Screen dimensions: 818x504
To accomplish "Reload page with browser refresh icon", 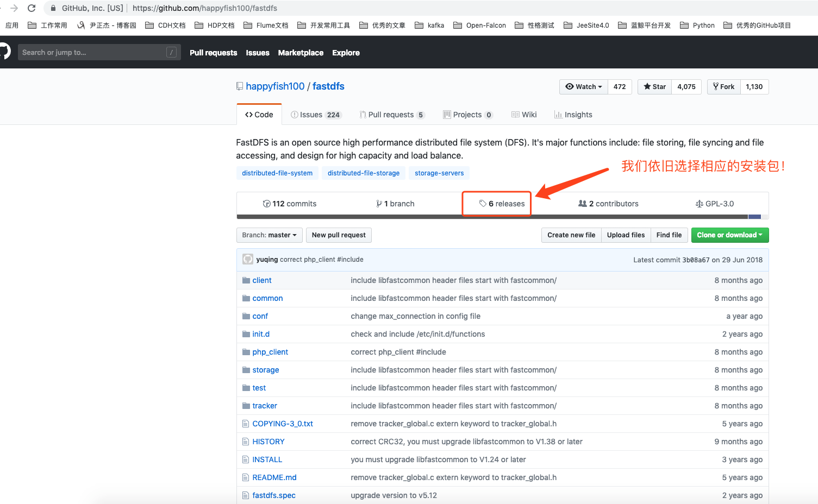I will 32,8.
